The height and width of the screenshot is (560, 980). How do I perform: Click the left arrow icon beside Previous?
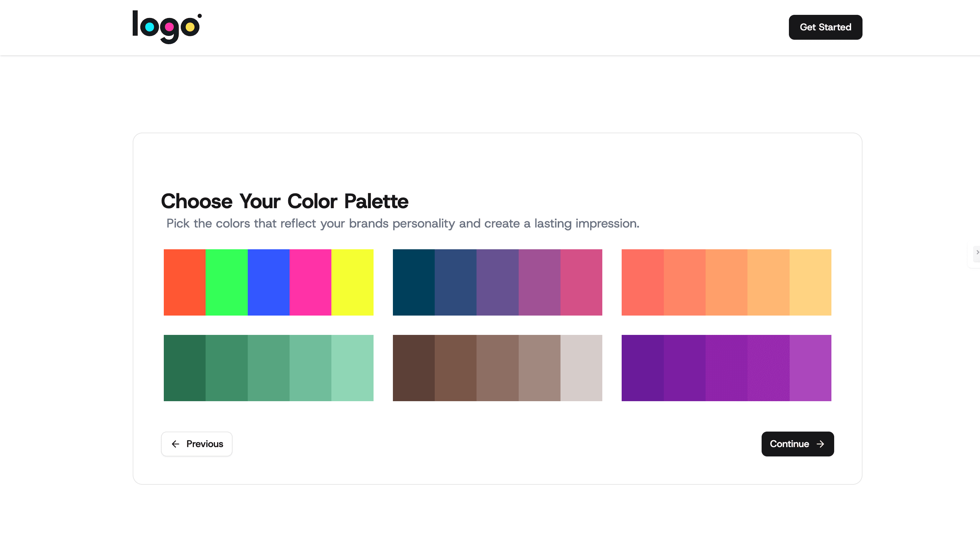(x=176, y=444)
